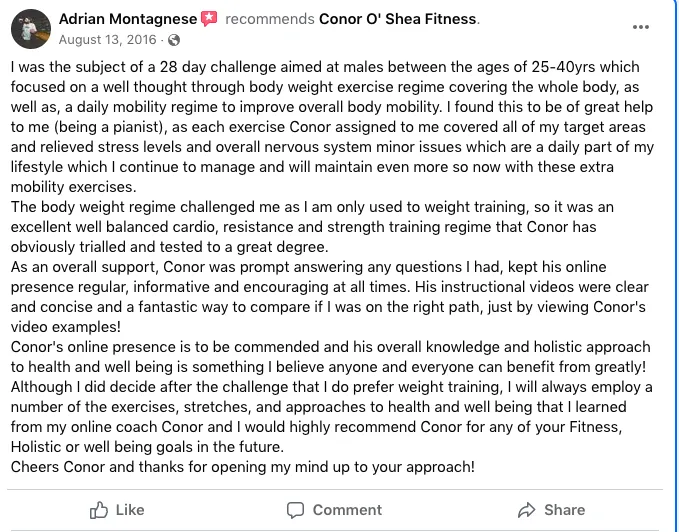This screenshot has width=679, height=532.
Task: Select the Like button label
Action: 130,510
